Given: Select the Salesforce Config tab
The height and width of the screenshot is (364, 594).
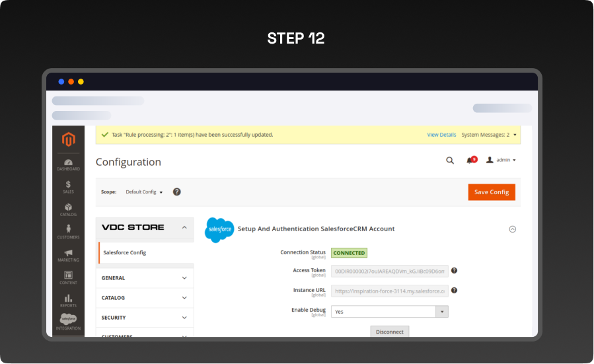Looking at the screenshot, I should pos(125,252).
